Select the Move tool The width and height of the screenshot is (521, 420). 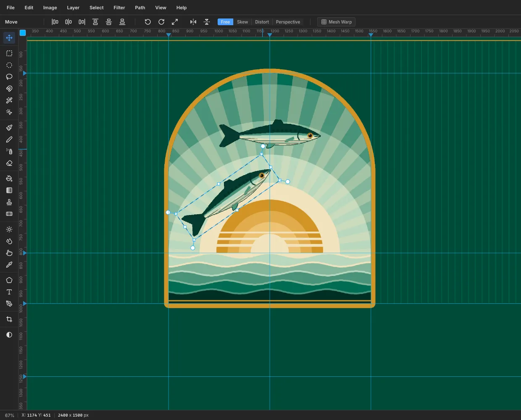click(x=9, y=38)
